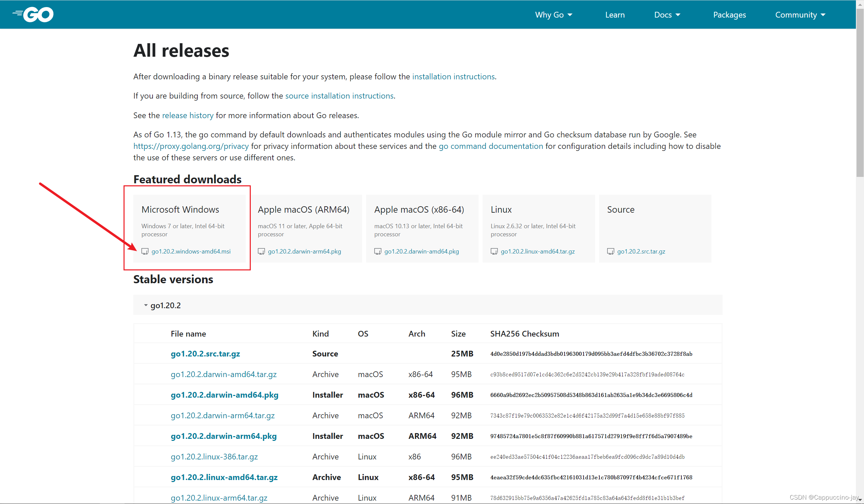Expand the Docs dropdown menu
The height and width of the screenshot is (504, 864).
[x=667, y=15]
